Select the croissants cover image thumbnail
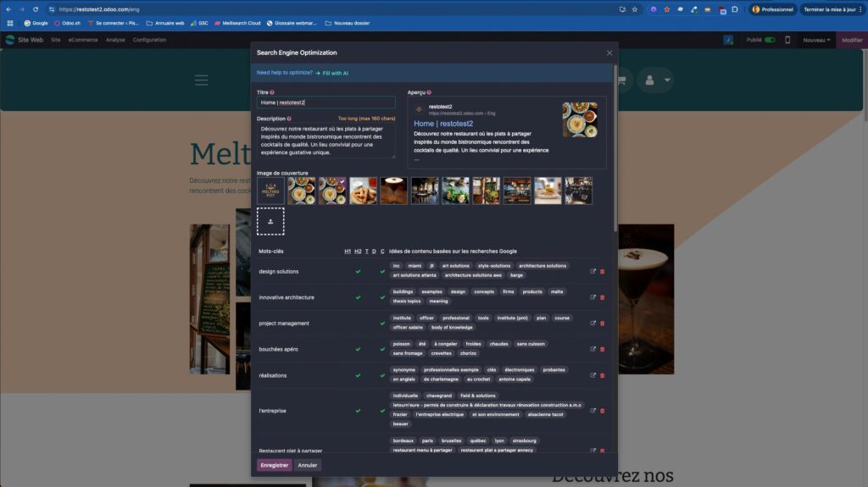This screenshot has width=868, height=487. pyautogui.click(x=363, y=191)
